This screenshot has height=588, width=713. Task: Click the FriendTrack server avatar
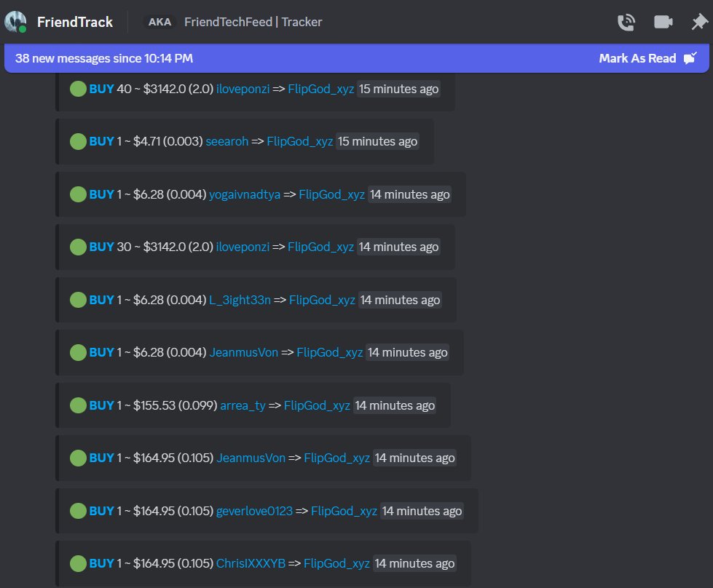[x=15, y=22]
